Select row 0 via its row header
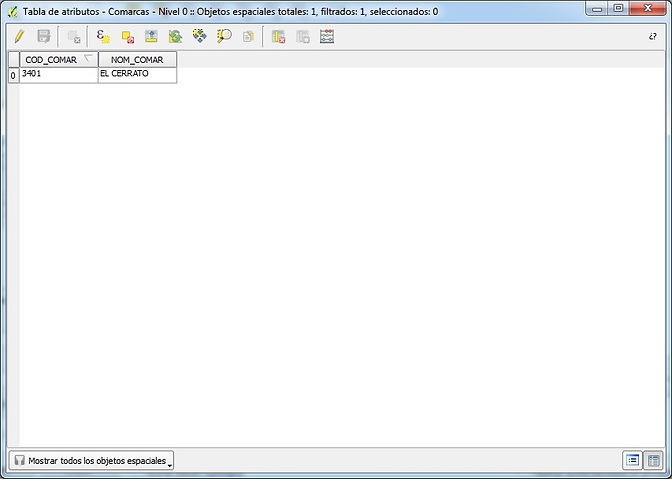This screenshot has width=672, height=482. tap(13, 75)
